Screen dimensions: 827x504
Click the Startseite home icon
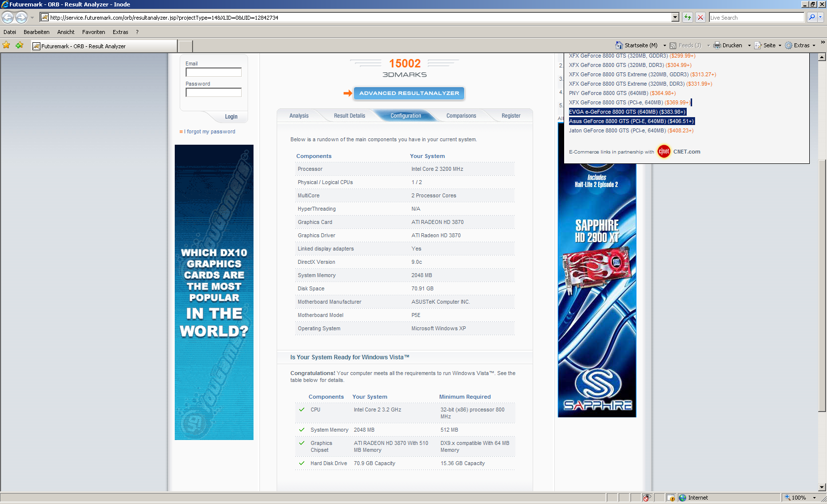(619, 45)
